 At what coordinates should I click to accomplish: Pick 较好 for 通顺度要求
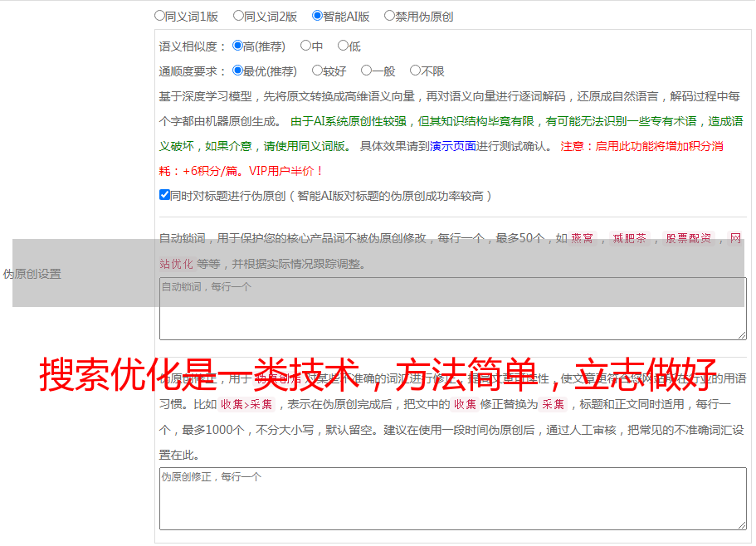[317, 71]
